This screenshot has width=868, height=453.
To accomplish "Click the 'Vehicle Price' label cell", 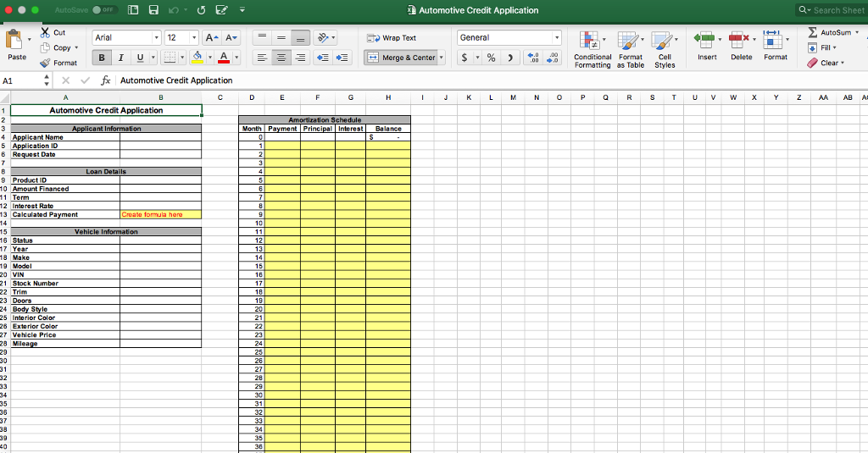I will pyautogui.click(x=65, y=334).
